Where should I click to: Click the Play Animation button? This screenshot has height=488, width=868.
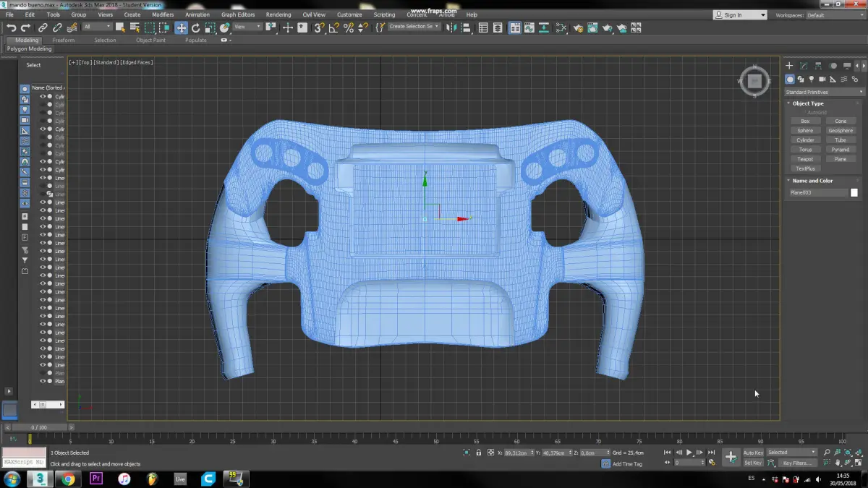(689, 452)
